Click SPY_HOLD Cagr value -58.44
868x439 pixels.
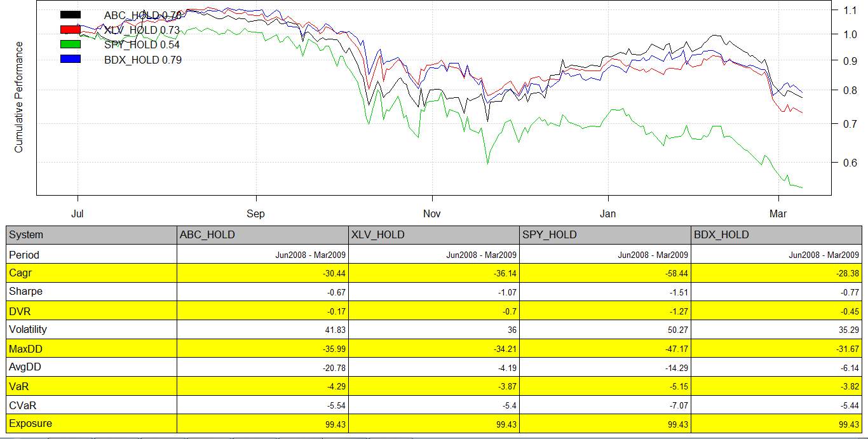coord(675,273)
